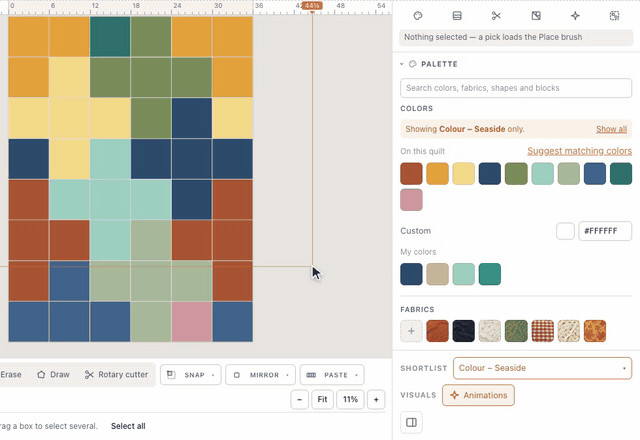
Task: Pick the dark teal quilt color
Action: pyautogui.click(x=621, y=173)
